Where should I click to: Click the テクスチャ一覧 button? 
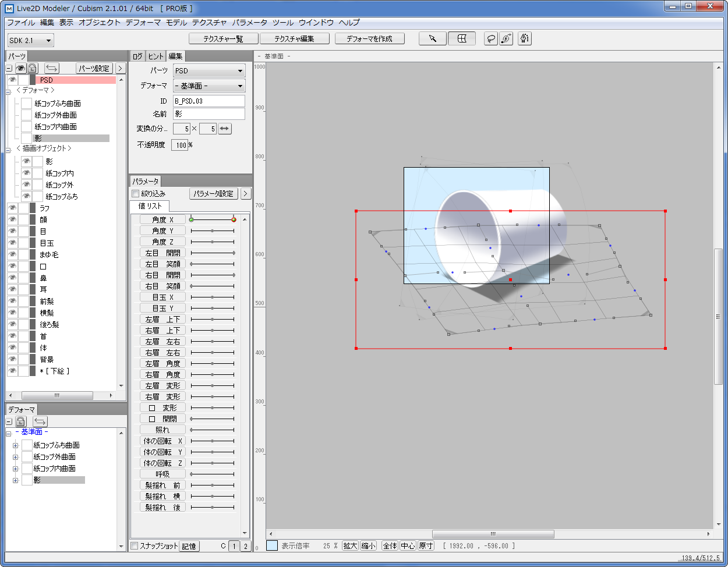(223, 39)
